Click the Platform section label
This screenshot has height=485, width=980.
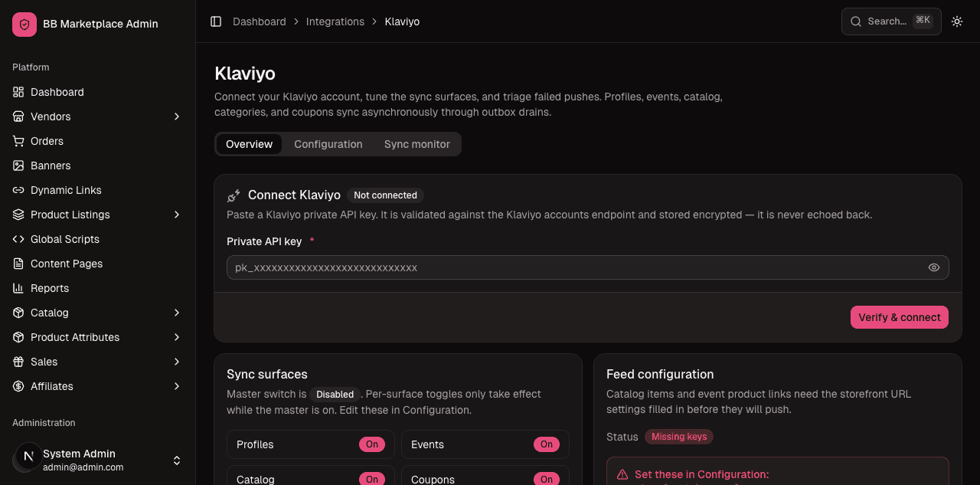tap(31, 67)
